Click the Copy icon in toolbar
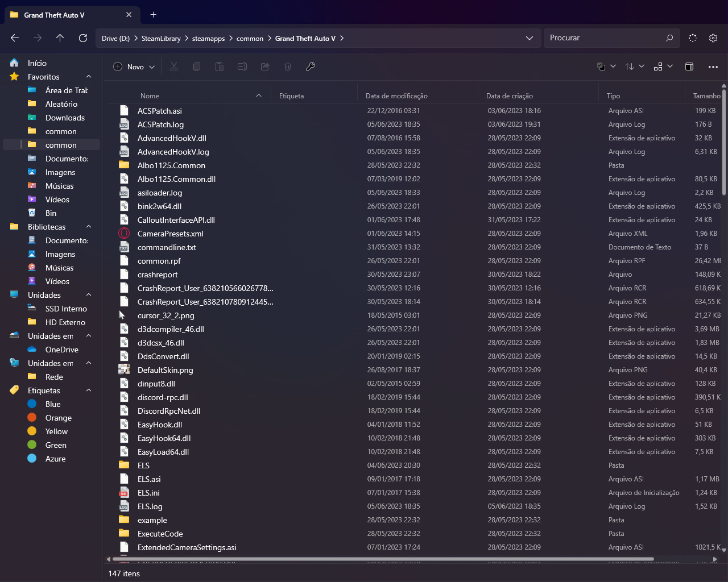The height and width of the screenshot is (582, 728). (197, 66)
